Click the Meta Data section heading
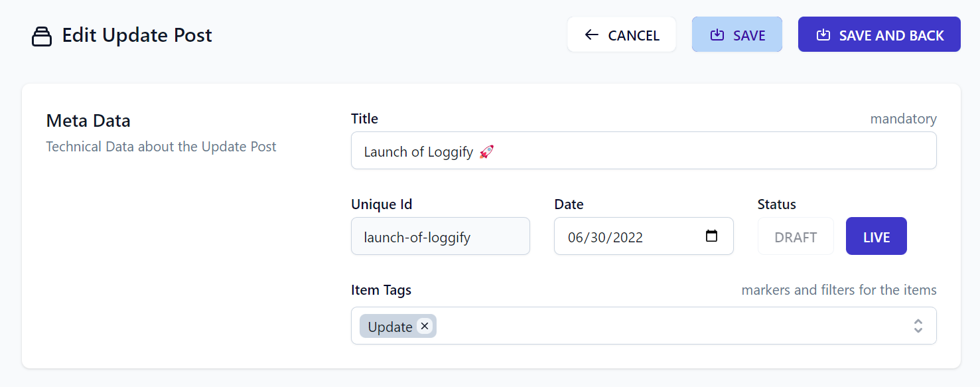This screenshot has width=980, height=387. [88, 121]
